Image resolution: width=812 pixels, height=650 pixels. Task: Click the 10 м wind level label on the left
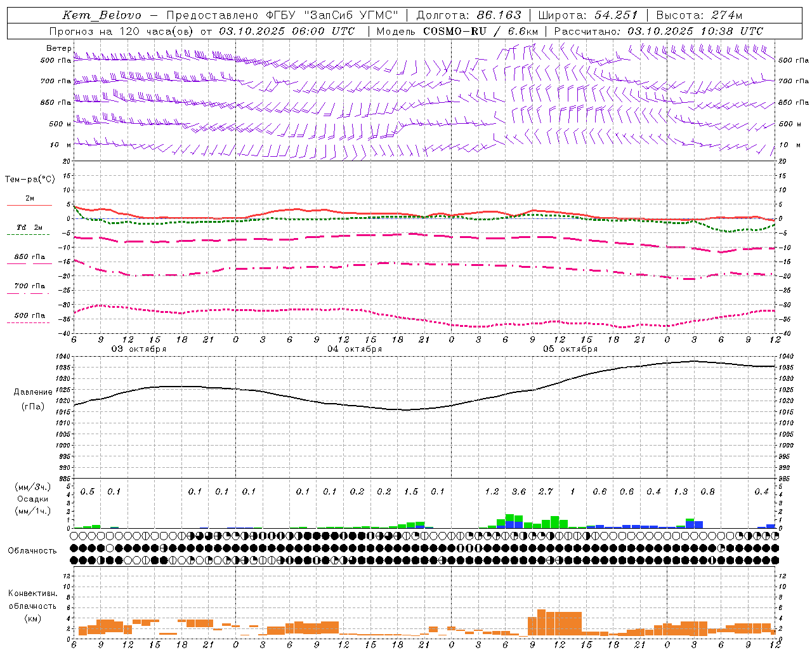pyautogui.click(x=61, y=145)
